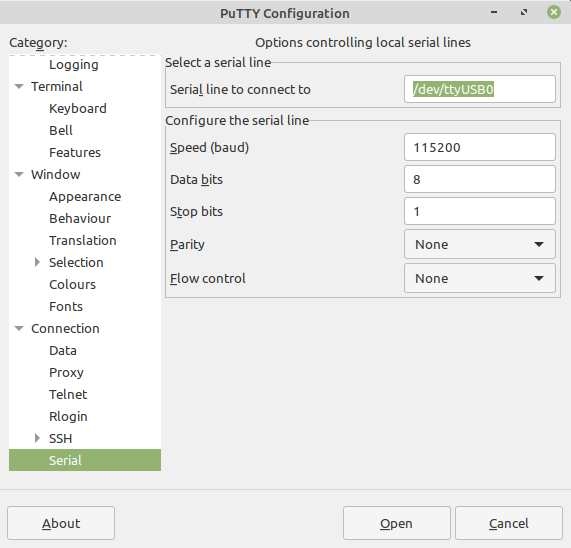Expand the SSH subcategory arrow
Viewport: 571px width, 548px height.
click(x=37, y=438)
